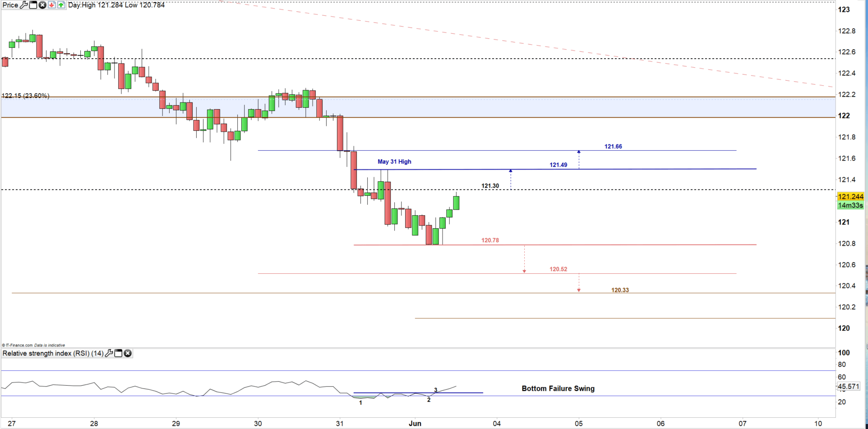Click the red down-arrow document icon

tap(52, 5)
